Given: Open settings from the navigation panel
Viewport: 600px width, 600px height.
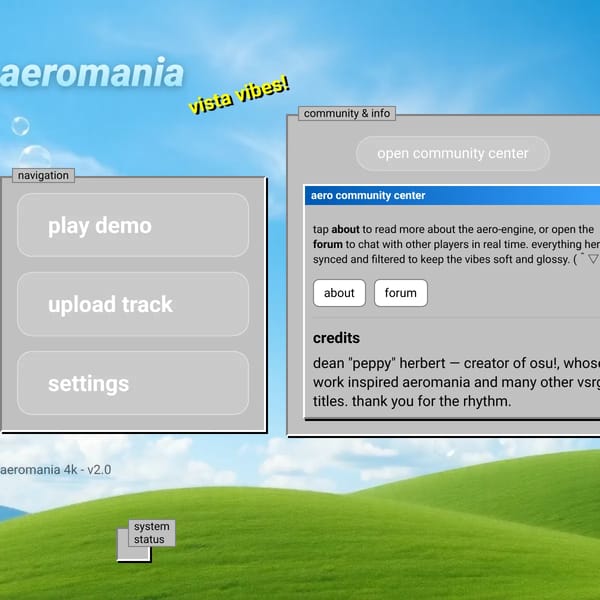Looking at the screenshot, I should point(133,383).
